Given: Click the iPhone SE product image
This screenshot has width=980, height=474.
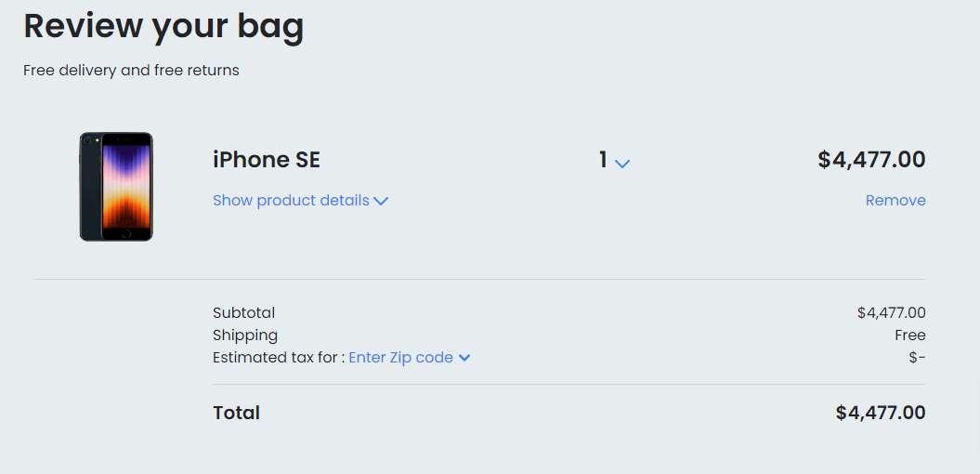Looking at the screenshot, I should pyautogui.click(x=116, y=187).
